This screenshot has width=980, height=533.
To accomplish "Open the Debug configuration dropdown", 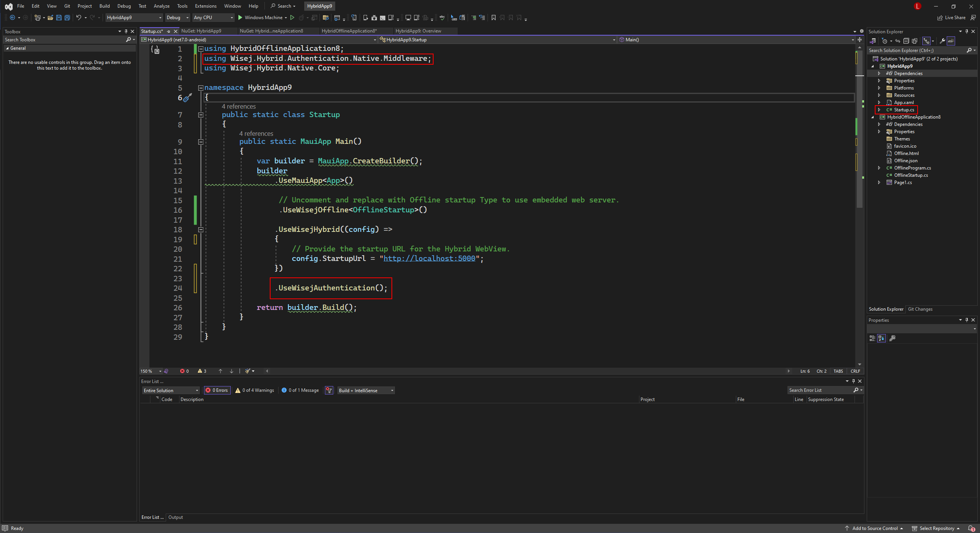I will (x=178, y=18).
